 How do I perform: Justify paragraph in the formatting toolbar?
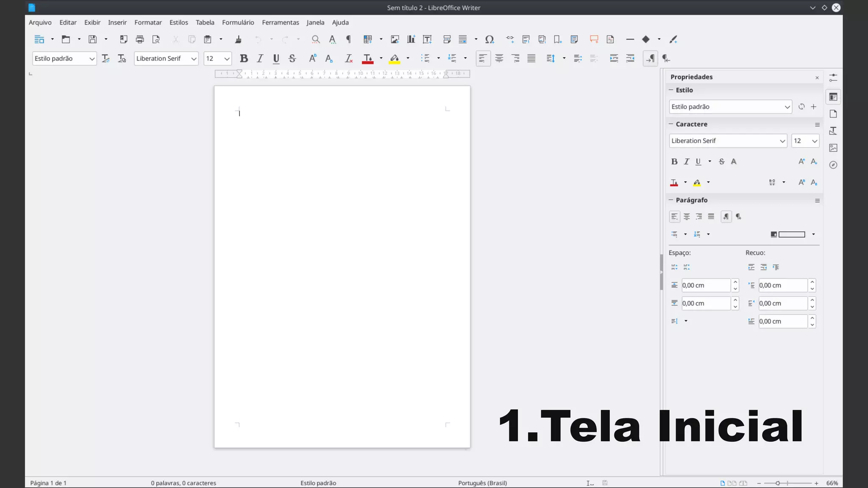tap(531, 58)
